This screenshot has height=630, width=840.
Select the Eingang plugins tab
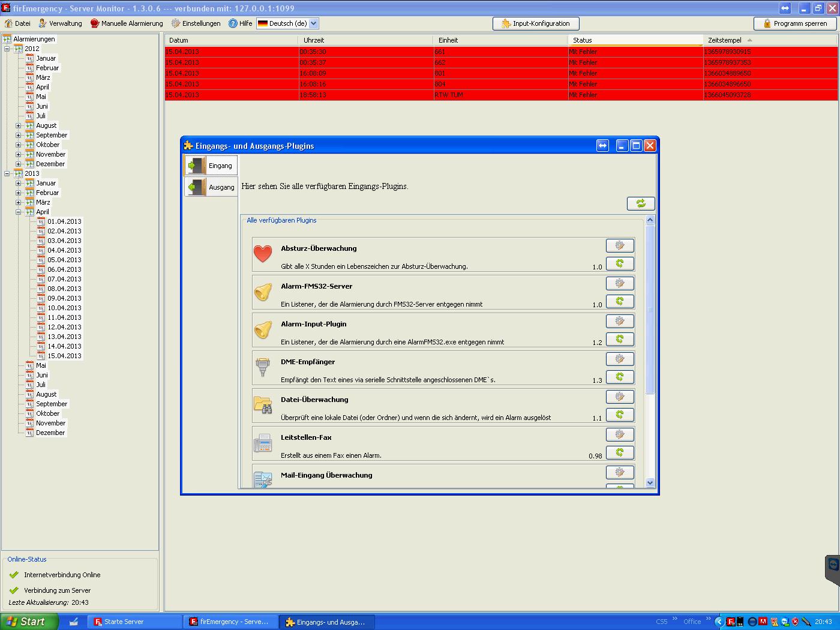(x=211, y=166)
